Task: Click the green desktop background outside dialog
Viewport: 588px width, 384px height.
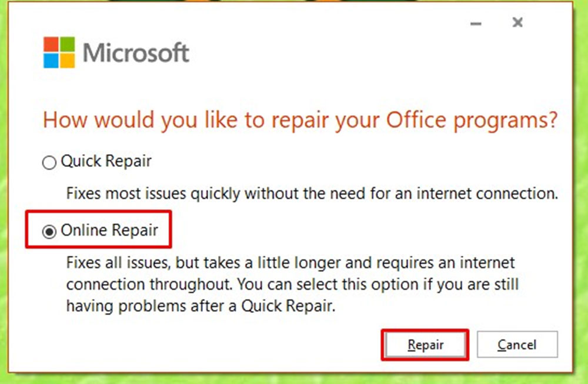Action: (x=580, y=176)
